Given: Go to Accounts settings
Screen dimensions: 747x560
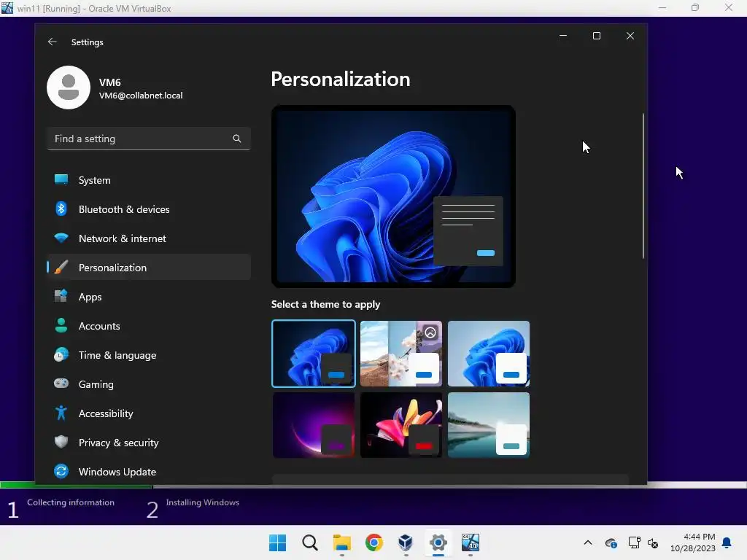Looking at the screenshot, I should (149, 326).
